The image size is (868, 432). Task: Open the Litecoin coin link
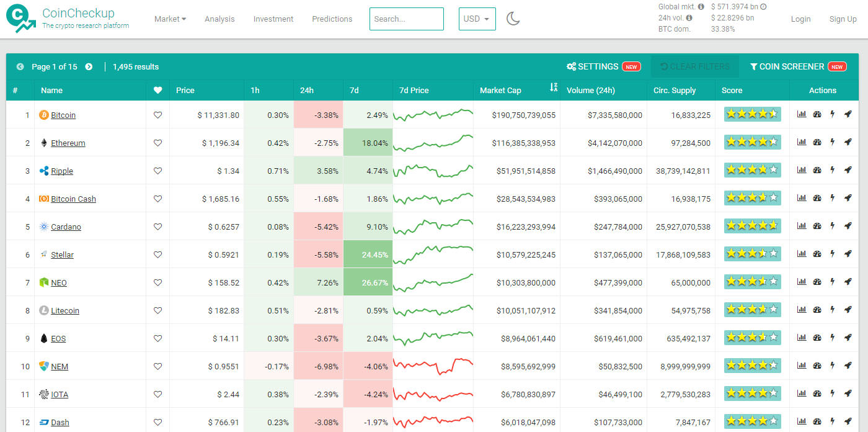[x=65, y=310]
